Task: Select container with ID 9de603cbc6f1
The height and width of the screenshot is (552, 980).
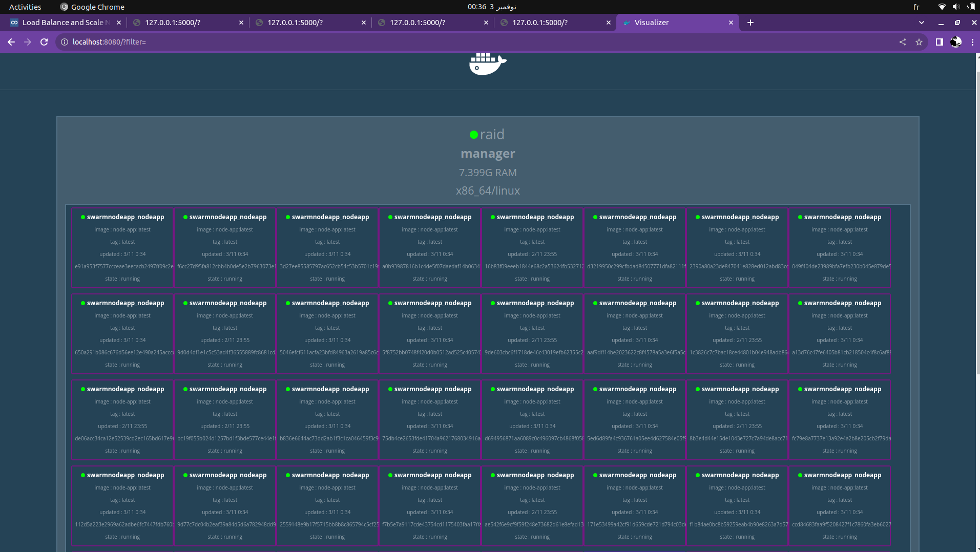Action: pyautogui.click(x=532, y=334)
